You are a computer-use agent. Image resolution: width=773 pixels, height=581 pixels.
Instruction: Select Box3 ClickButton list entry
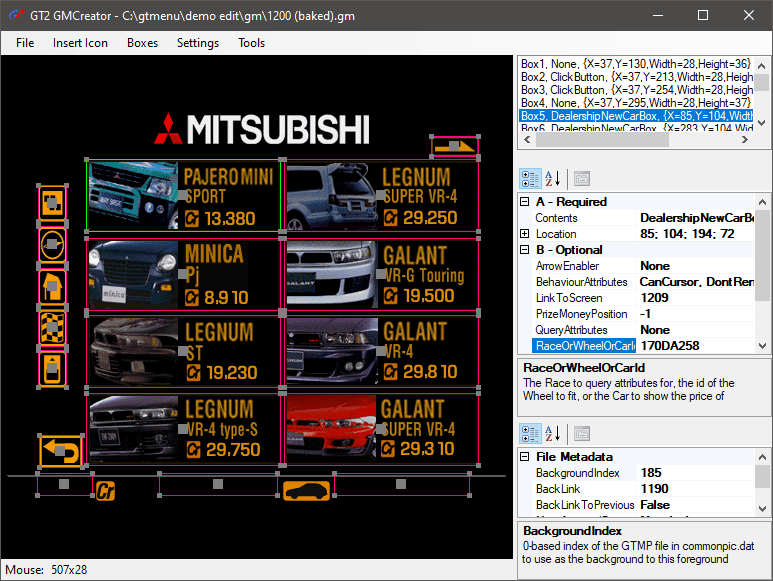pyautogui.click(x=636, y=90)
